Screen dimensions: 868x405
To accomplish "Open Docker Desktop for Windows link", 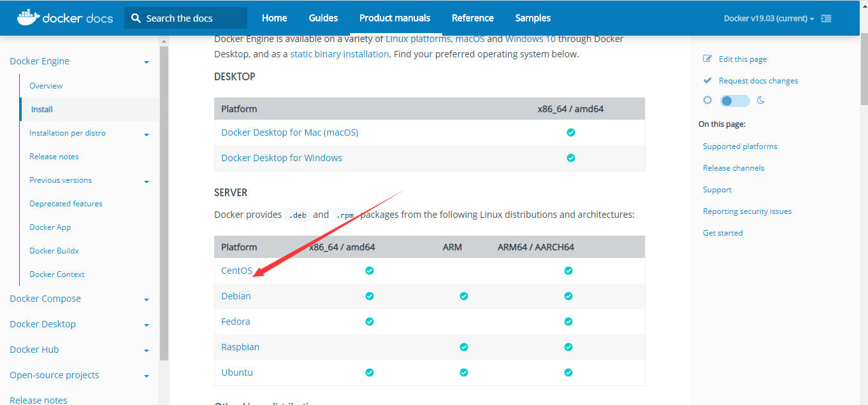I will click(282, 158).
